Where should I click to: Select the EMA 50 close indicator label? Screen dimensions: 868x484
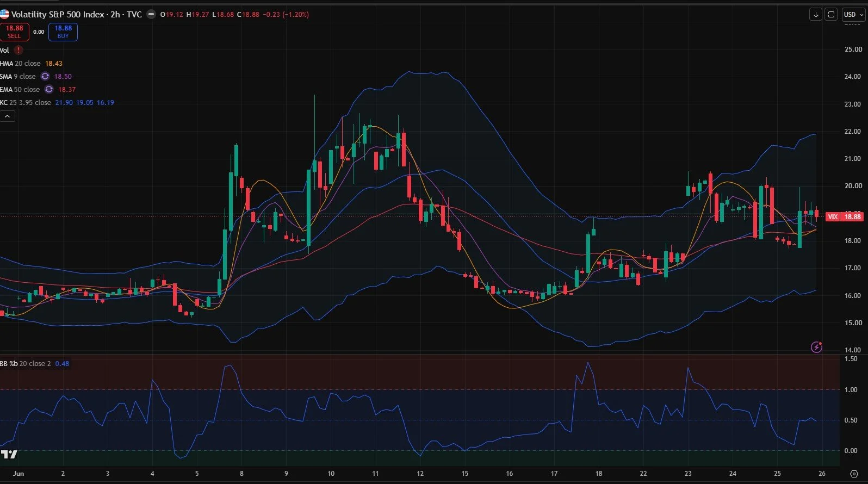point(20,90)
